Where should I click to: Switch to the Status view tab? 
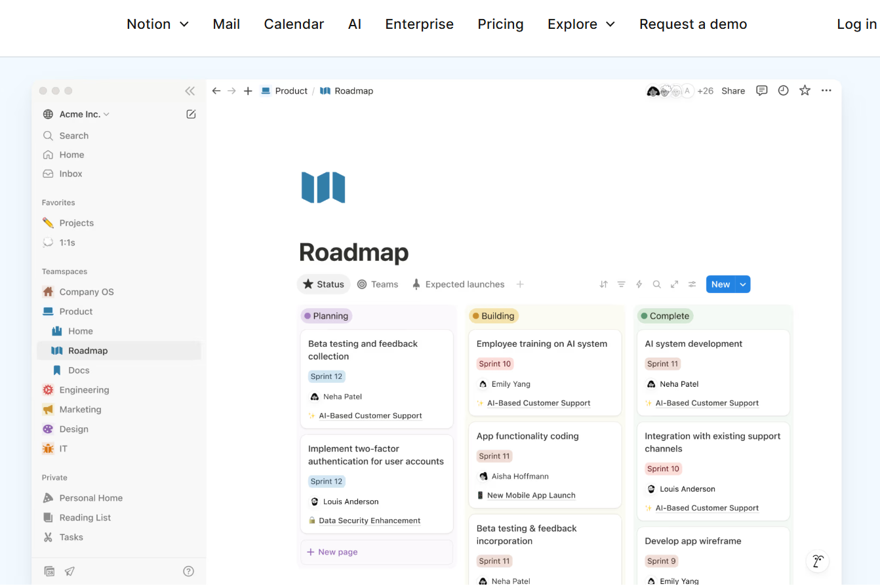click(x=323, y=284)
